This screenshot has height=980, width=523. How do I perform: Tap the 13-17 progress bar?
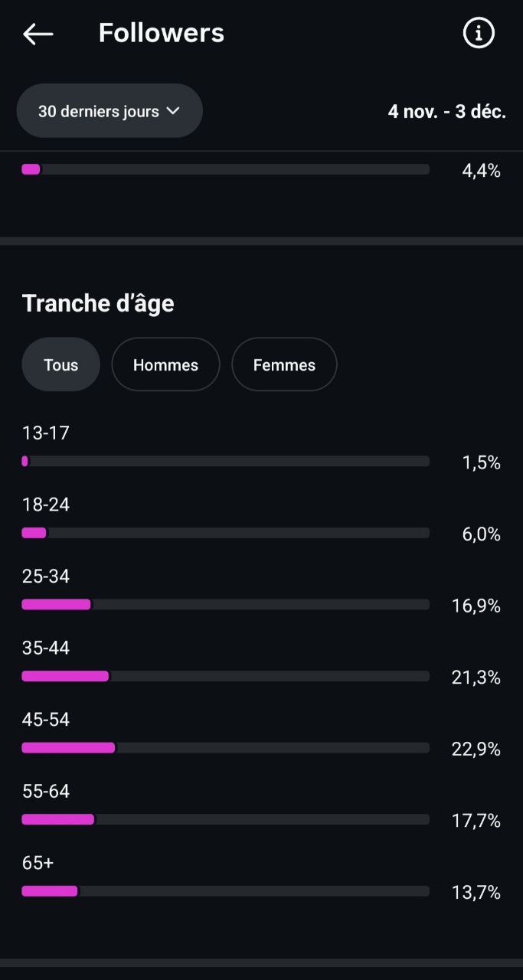coord(225,461)
